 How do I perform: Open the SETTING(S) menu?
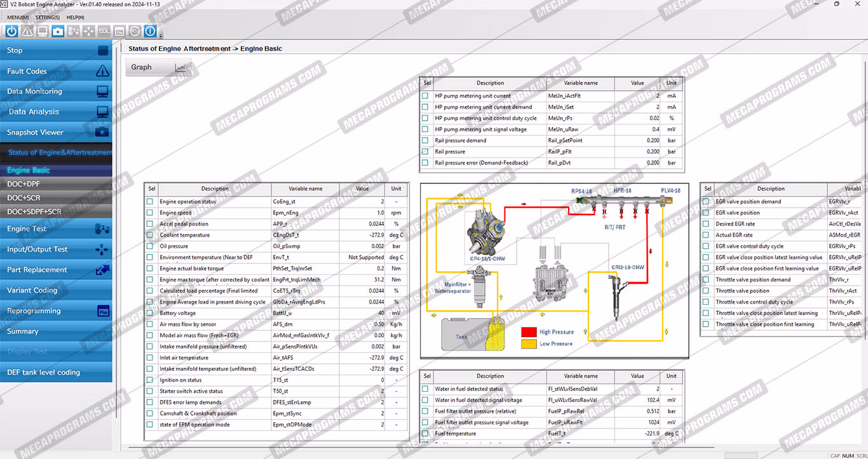48,17
